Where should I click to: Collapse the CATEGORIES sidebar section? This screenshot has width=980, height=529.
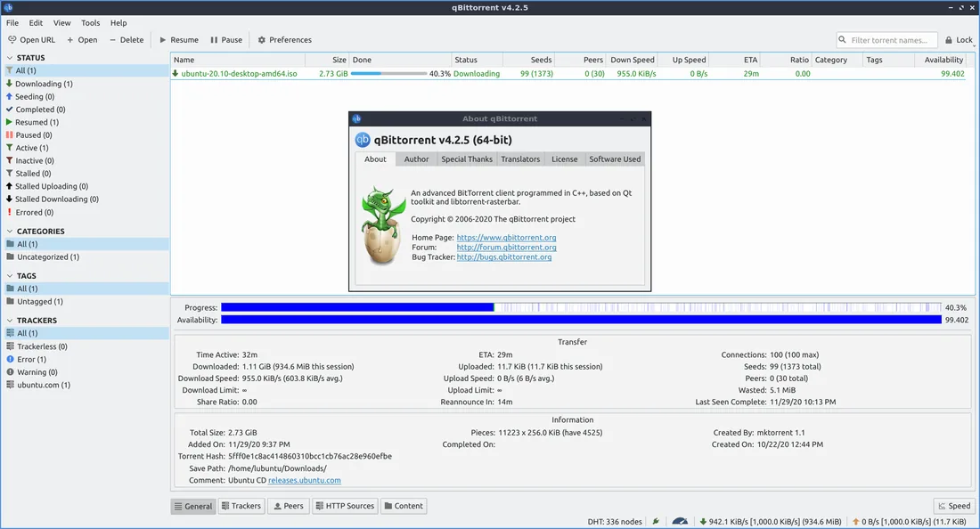[10, 231]
